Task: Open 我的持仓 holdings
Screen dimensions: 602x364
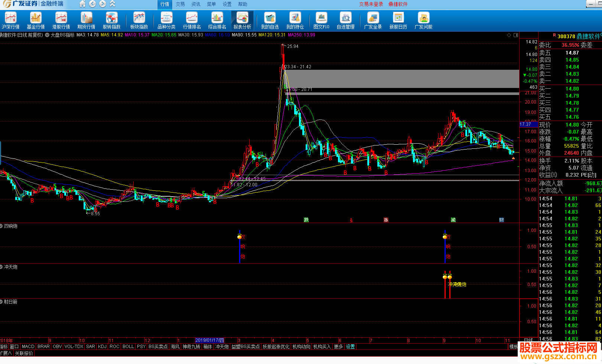Action: click(295, 21)
